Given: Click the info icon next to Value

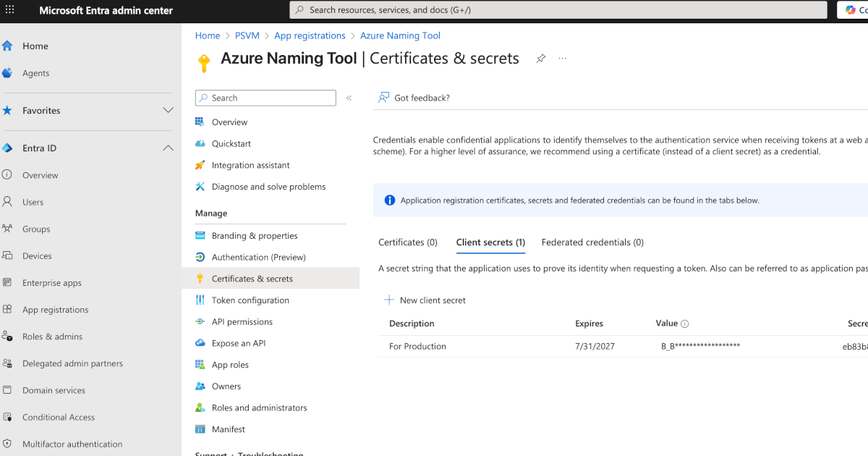Looking at the screenshot, I should 685,324.
